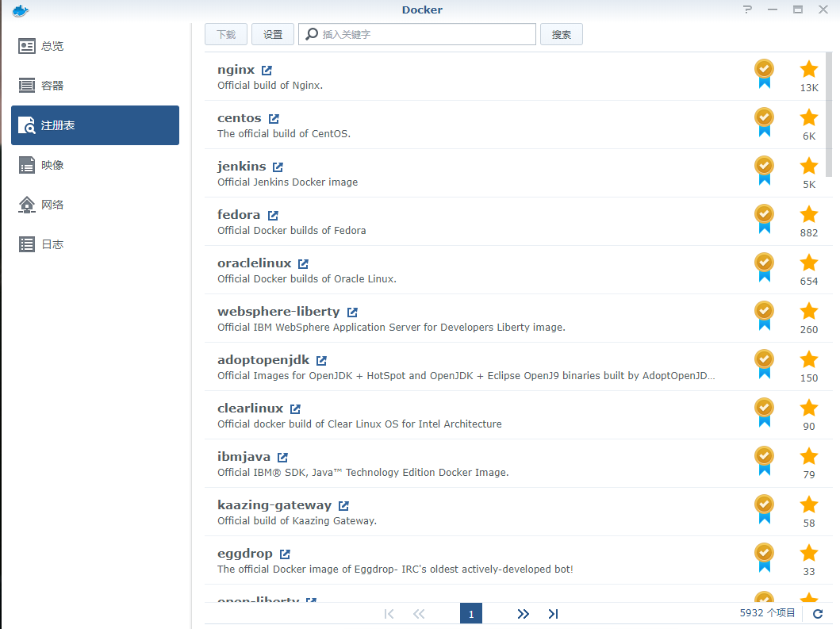Viewport: 840px width, 629px height.
Task: Jump to the last page of results
Action: coord(553,613)
